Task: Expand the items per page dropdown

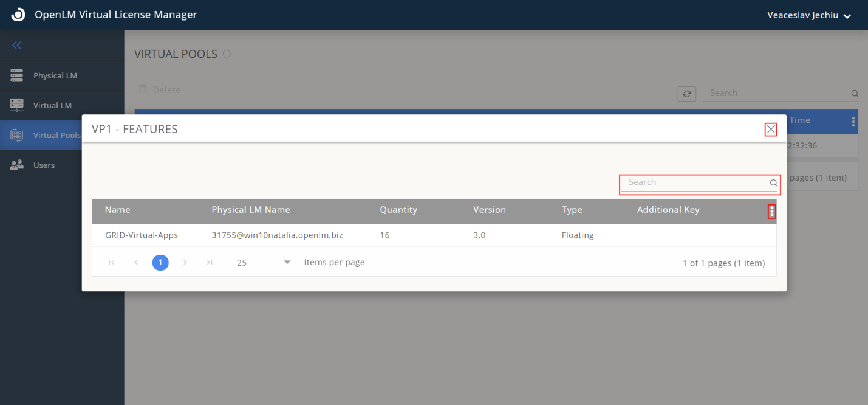Action: 287,263
